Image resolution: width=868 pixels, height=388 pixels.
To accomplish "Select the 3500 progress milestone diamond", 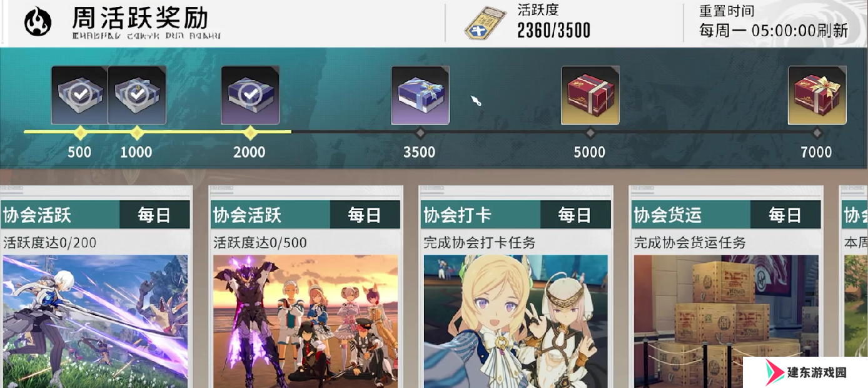I will coord(420,133).
